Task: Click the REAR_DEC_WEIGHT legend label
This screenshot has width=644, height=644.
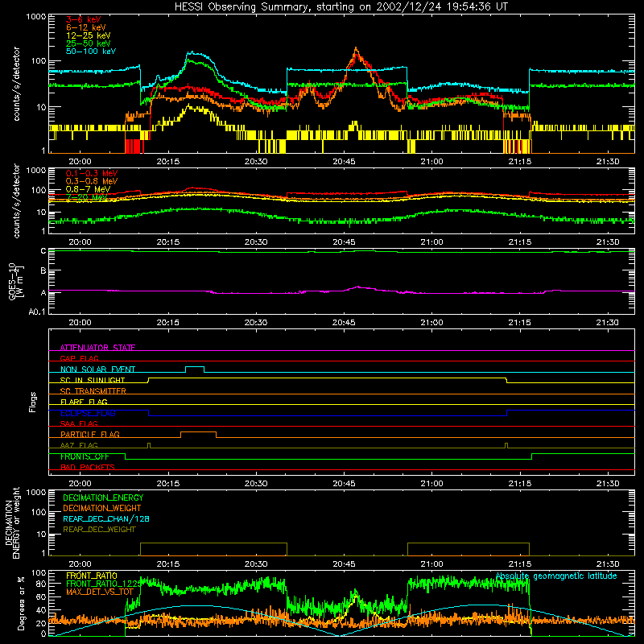Action: (x=99, y=530)
